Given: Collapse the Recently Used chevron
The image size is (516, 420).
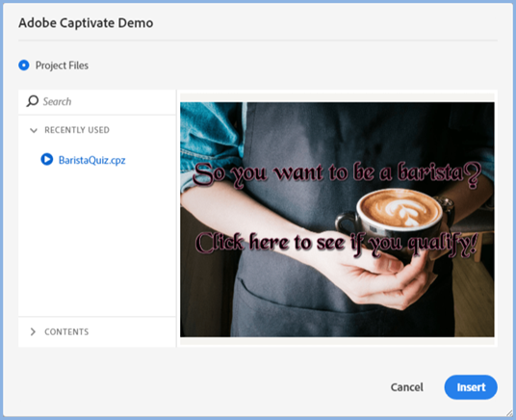Looking at the screenshot, I should [34, 130].
